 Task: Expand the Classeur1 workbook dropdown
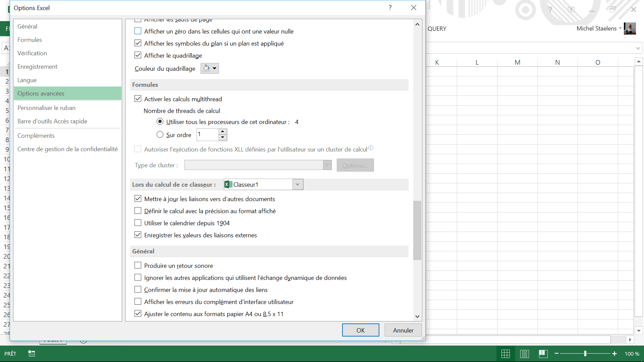pos(298,184)
